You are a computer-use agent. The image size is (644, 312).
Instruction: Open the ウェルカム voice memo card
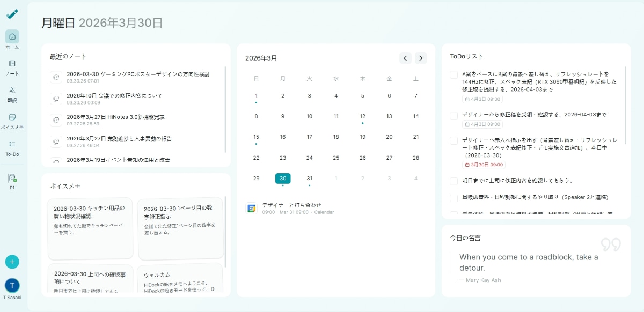(x=180, y=279)
